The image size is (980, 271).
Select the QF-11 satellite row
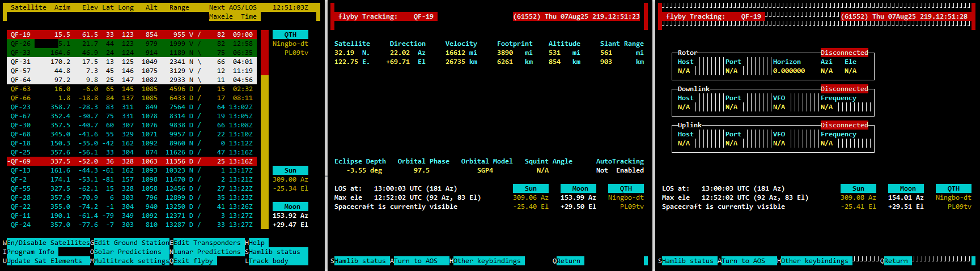(x=131, y=216)
